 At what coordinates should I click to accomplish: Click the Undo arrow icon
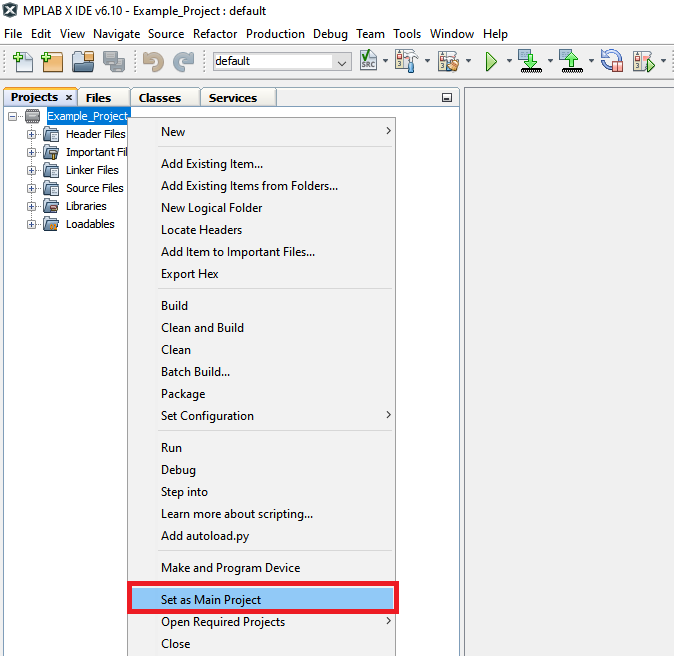pos(153,61)
